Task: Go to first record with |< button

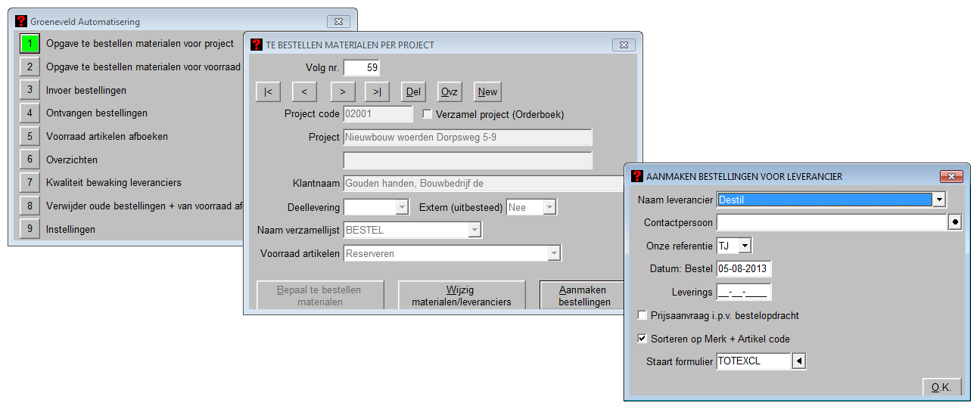Action: (x=268, y=91)
